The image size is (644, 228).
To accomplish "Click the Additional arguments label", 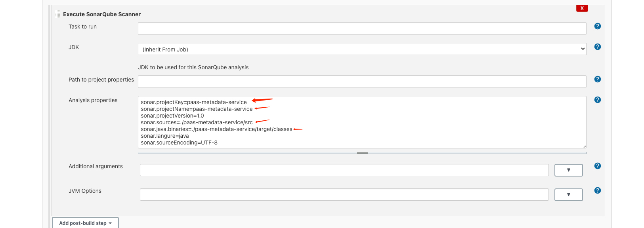I will pyautogui.click(x=96, y=166).
